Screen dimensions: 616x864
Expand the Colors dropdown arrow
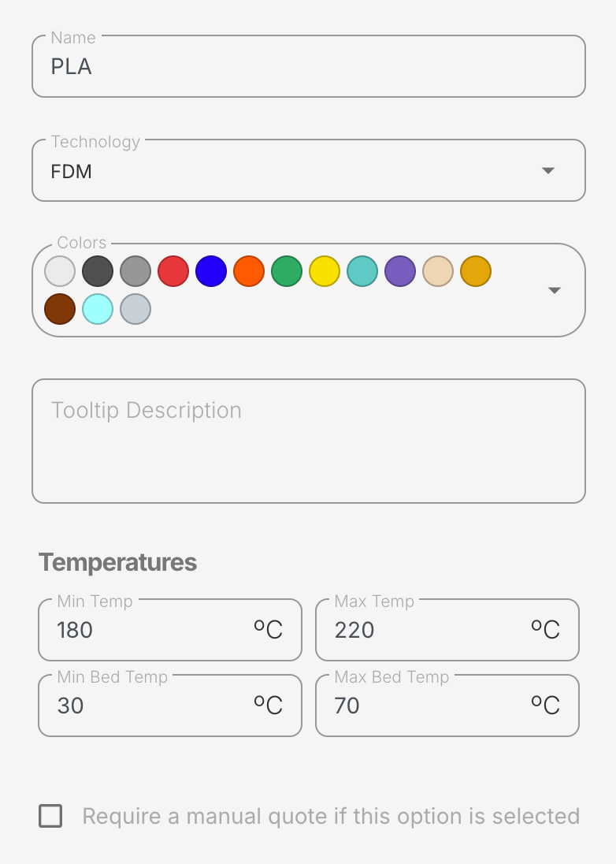coord(555,290)
